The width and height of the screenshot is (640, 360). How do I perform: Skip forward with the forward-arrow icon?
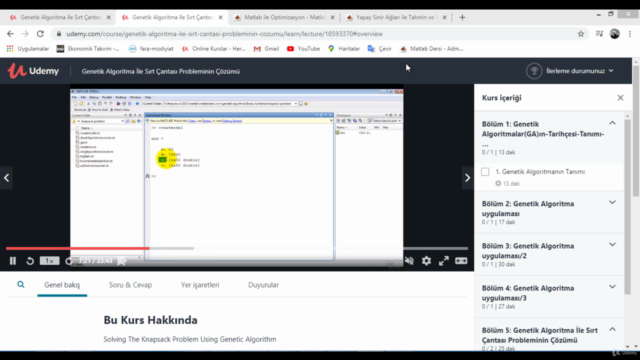[x=69, y=261]
